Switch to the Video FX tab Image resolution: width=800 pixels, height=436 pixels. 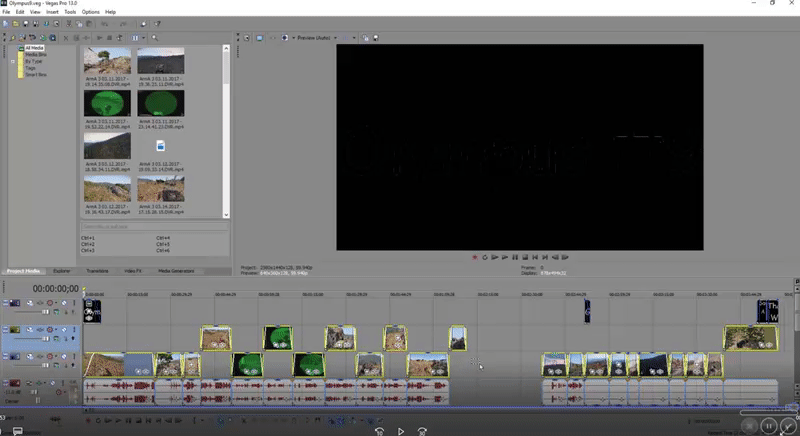133,271
